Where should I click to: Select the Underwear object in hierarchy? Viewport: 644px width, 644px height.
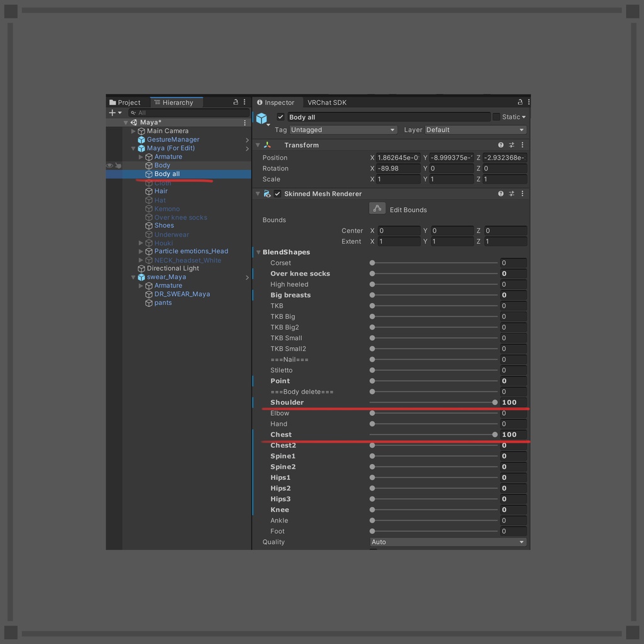(x=172, y=235)
